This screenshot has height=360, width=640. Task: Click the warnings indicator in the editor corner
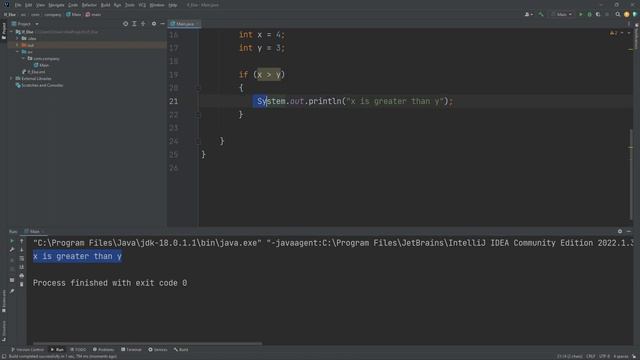tap(613, 33)
